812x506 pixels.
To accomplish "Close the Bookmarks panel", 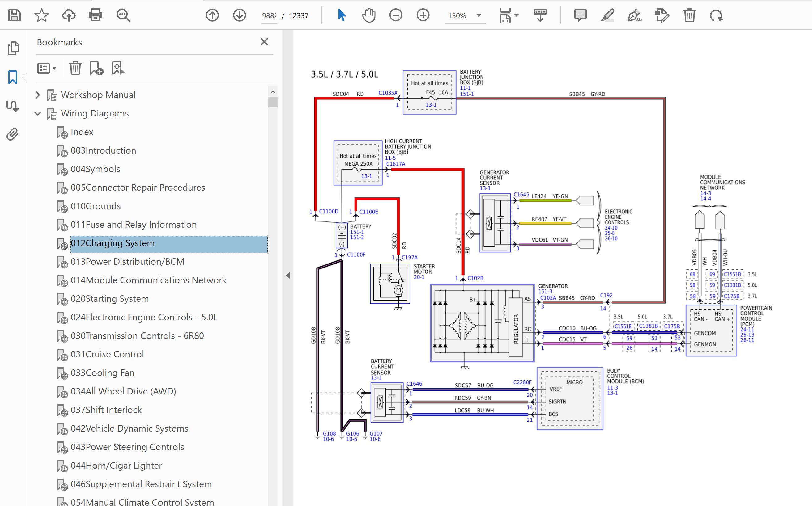I will point(264,42).
